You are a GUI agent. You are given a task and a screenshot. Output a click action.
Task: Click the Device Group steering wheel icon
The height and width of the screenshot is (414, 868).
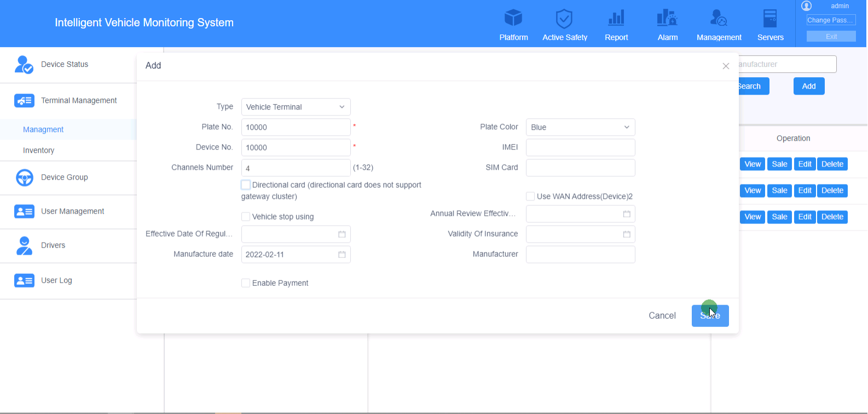(x=24, y=177)
